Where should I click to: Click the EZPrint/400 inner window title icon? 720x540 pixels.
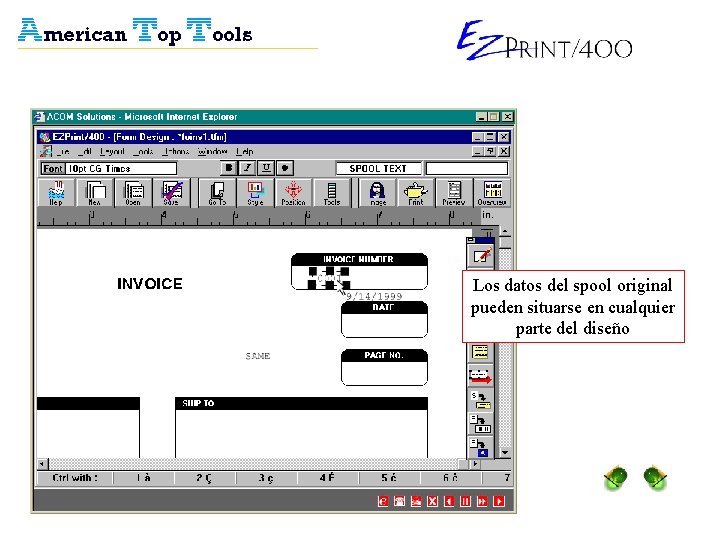click(45, 137)
